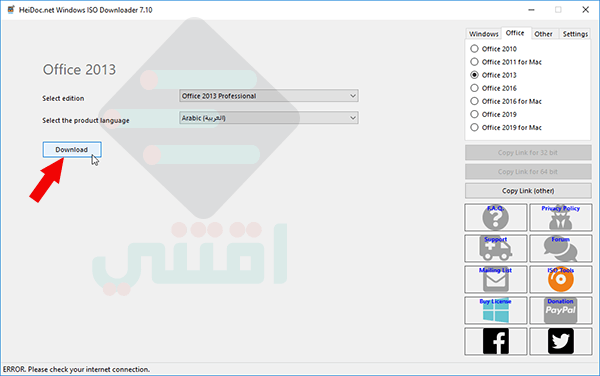Choose the Office 2016 radio button
Image resolution: width=600 pixels, height=376 pixels.
[x=474, y=88]
